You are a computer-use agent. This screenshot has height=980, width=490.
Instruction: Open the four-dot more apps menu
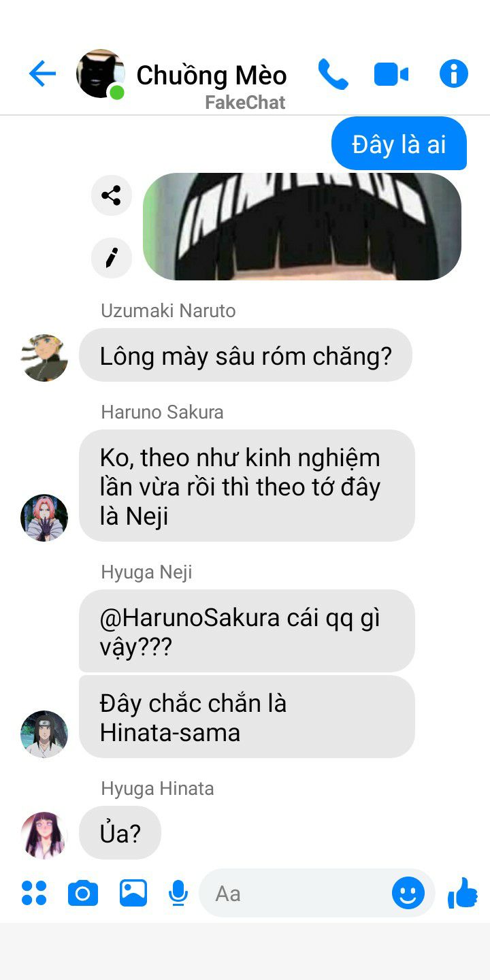(x=34, y=893)
